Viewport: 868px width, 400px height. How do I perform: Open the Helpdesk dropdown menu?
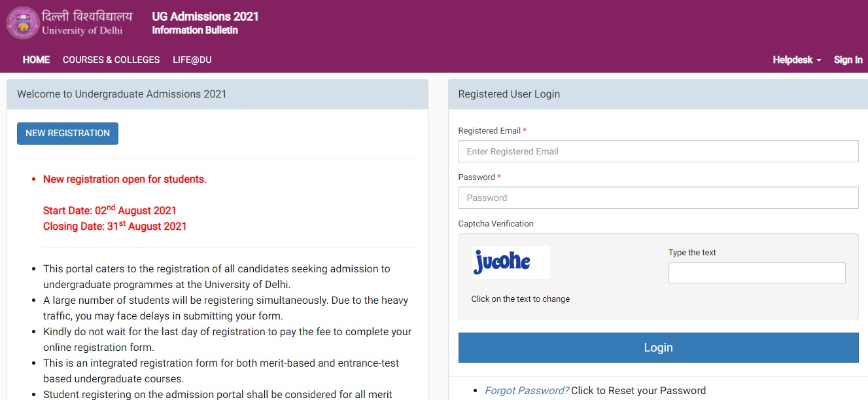792,60
